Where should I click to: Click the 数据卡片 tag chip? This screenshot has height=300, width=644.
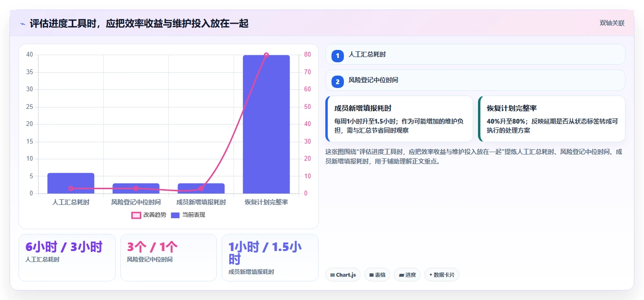442,275
